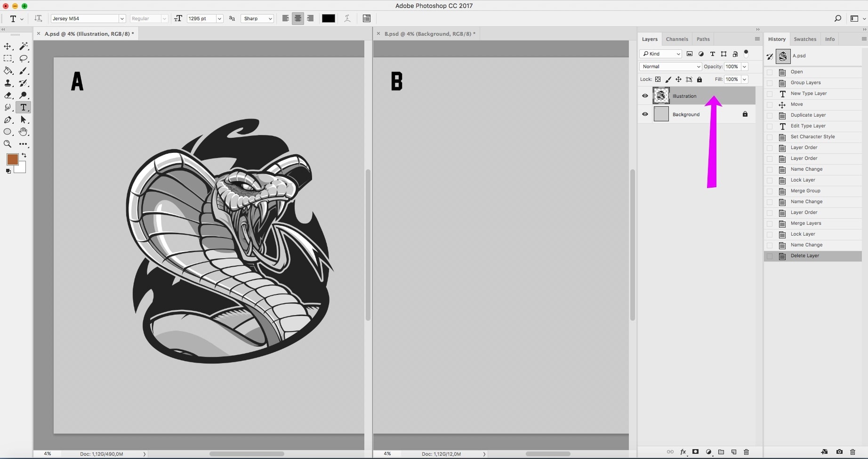Create a new snapshot in History panel
Viewport: 868px width, 459px height.
(x=839, y=452)
